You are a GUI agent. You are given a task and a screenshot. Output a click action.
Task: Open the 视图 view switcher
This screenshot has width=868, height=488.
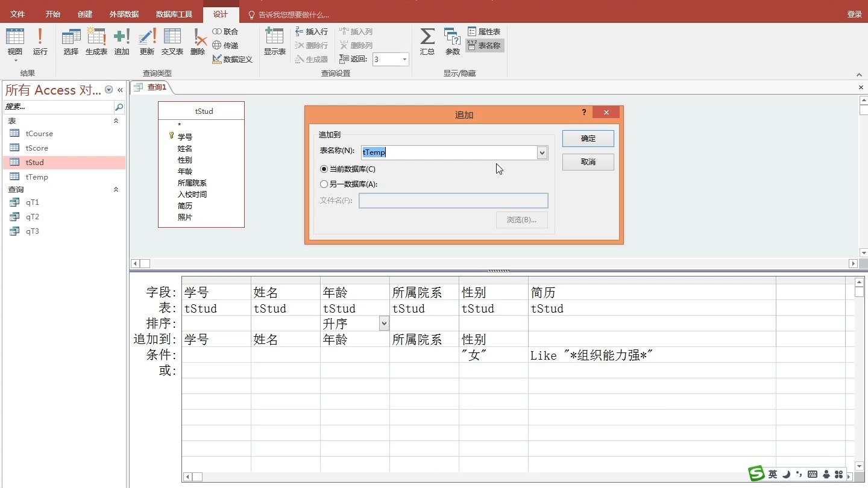pyautogui.click(x=15, y=44)
